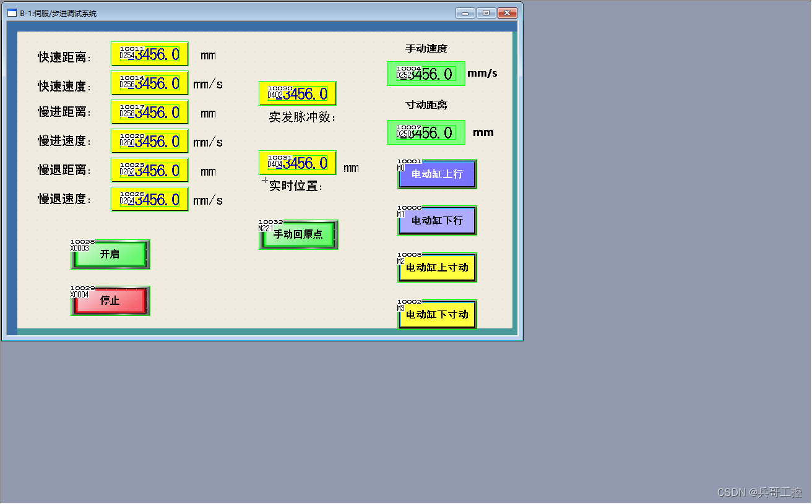Click the 电动缸上行 button
The height and width of the screenshot is (504, 812).
(437, 174)
